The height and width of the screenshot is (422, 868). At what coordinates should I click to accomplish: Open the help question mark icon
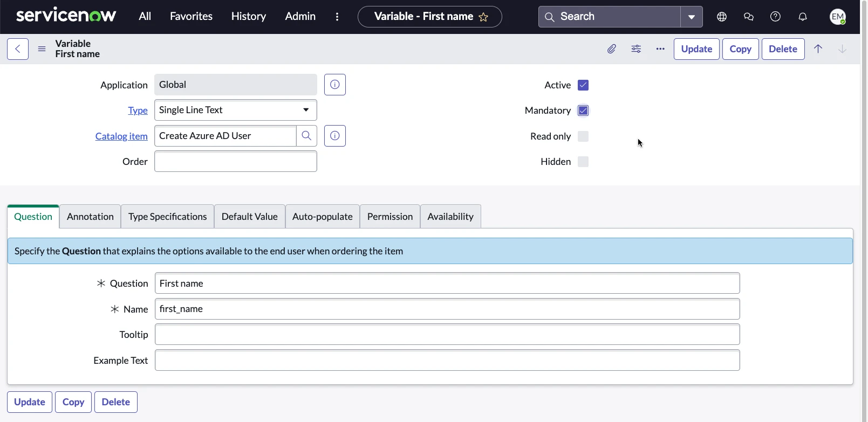775,17
